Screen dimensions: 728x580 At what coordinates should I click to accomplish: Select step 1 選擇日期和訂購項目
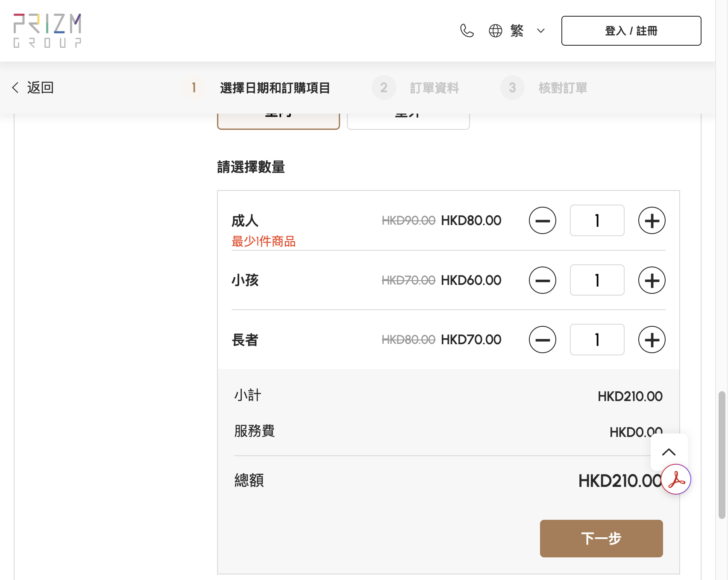pyautogui.click(x=256, y=88)
